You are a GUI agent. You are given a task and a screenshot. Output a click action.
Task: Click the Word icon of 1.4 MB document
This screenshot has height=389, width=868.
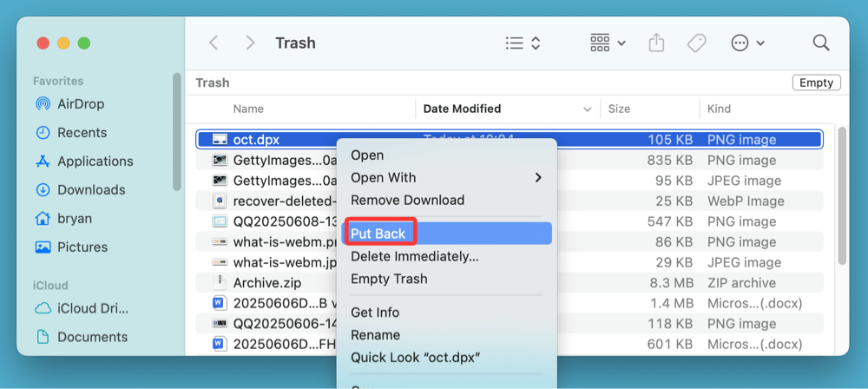click(220, 304)
